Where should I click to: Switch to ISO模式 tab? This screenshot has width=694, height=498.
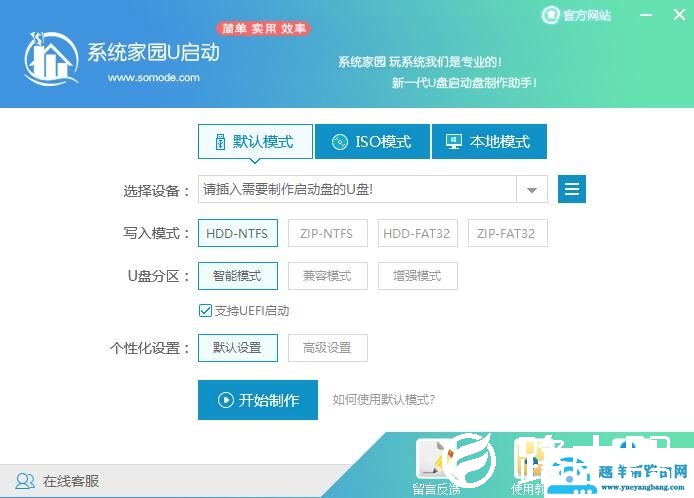(x=372, y=142)
